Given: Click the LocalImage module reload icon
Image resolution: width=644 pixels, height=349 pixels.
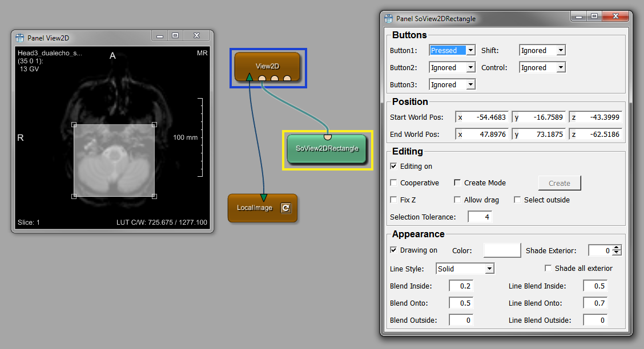Looking at the screenshot, I should pos(286,208).
